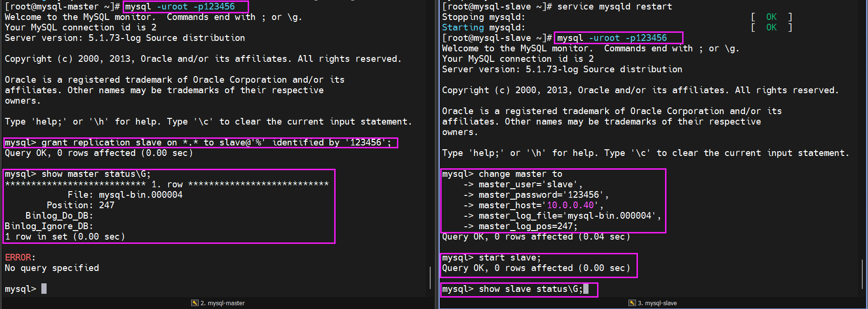The height and width of the screenshot is (309, 868).
Task: Click 'Server version' line in the slave pane
Action: 562,69
